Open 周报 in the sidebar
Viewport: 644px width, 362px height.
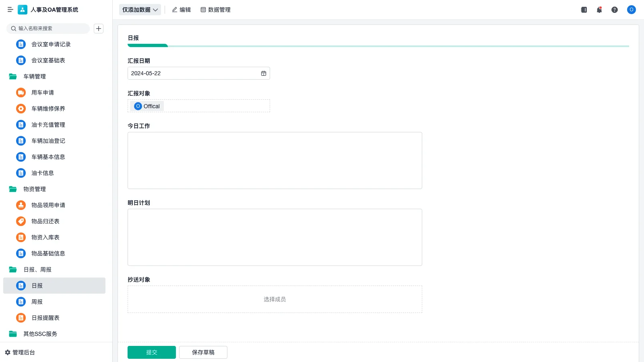(x=37, y=302)
